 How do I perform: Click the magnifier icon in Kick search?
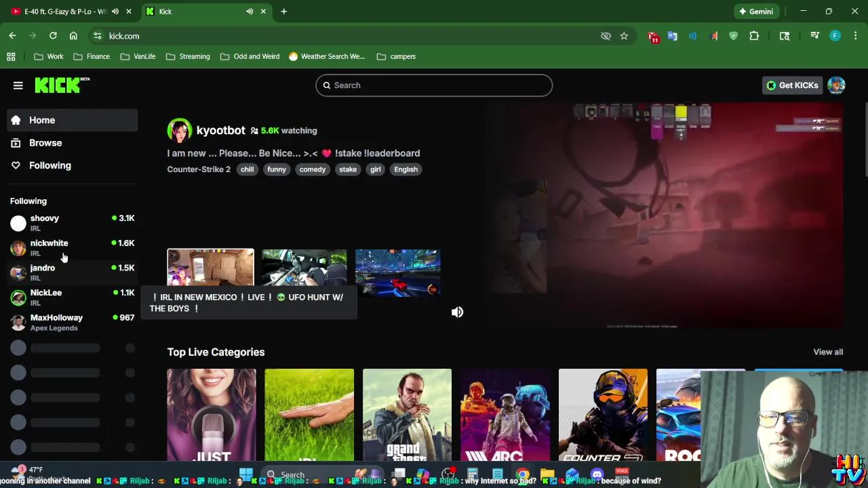pyautogui.click(x=326, y=85)
